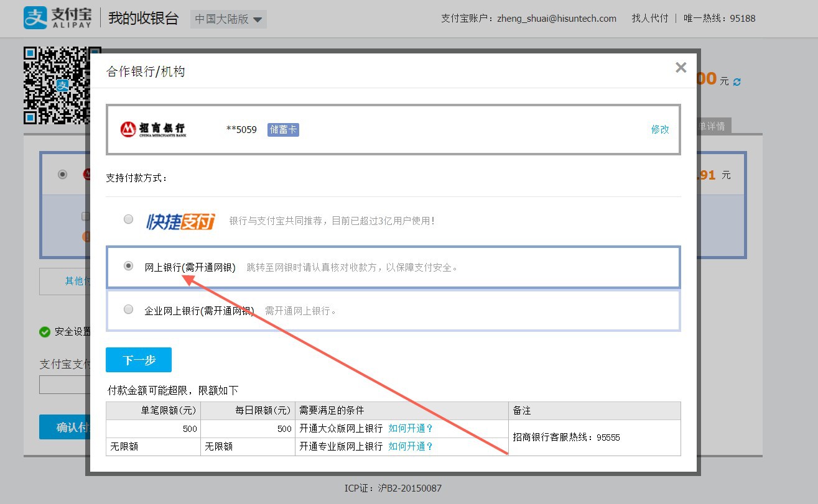The width and height of the screenshot is (818, 504).
Task: Click the China Merchants Bank logo
Action: coord(153,129)
